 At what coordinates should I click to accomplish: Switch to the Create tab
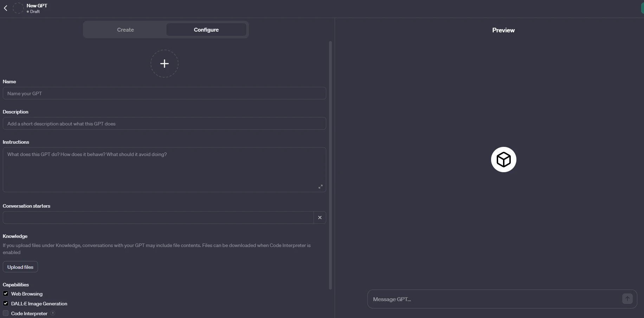125,30
